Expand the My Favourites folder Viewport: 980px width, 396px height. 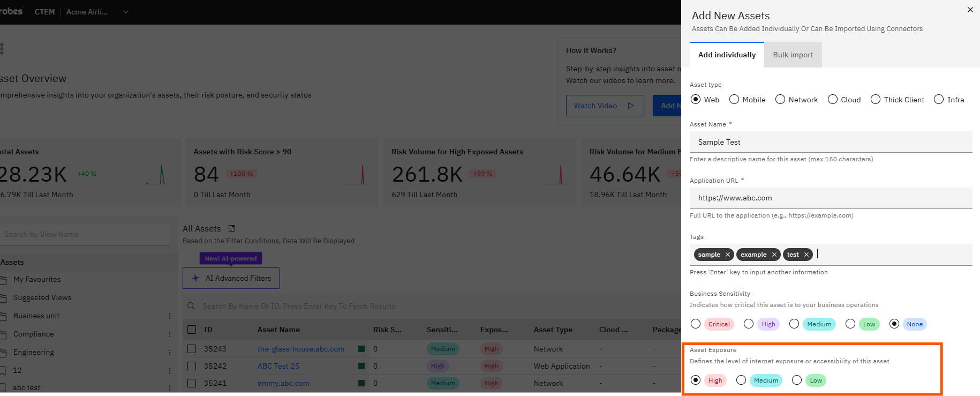coord(3,280)
